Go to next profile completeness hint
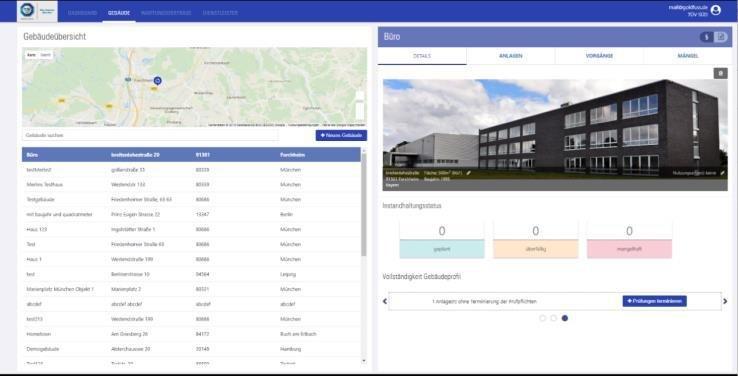 [725, 301]
